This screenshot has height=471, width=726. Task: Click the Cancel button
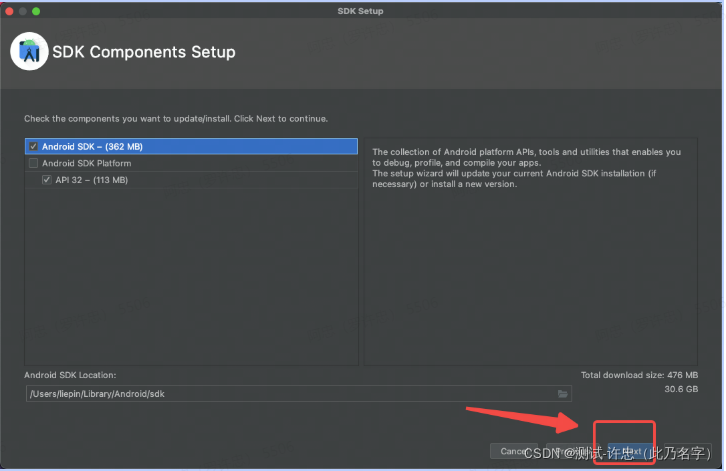point(513,451)
